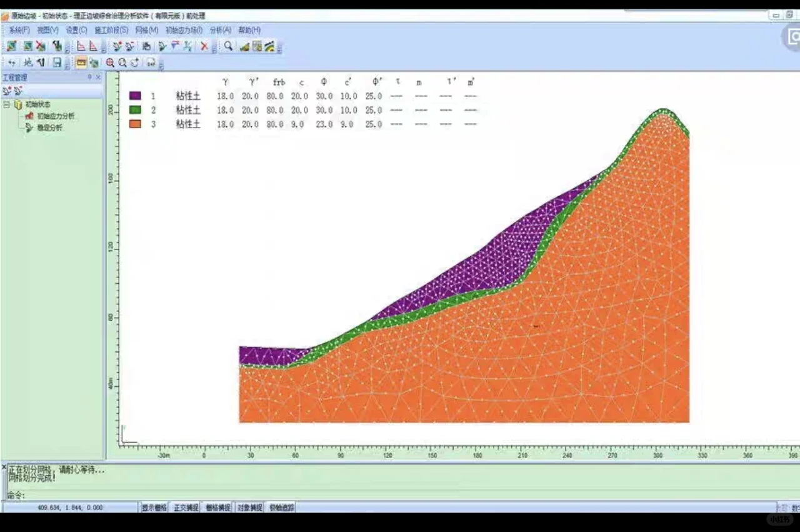Close the command output panel
800x532 pixels.
point(4,466)
